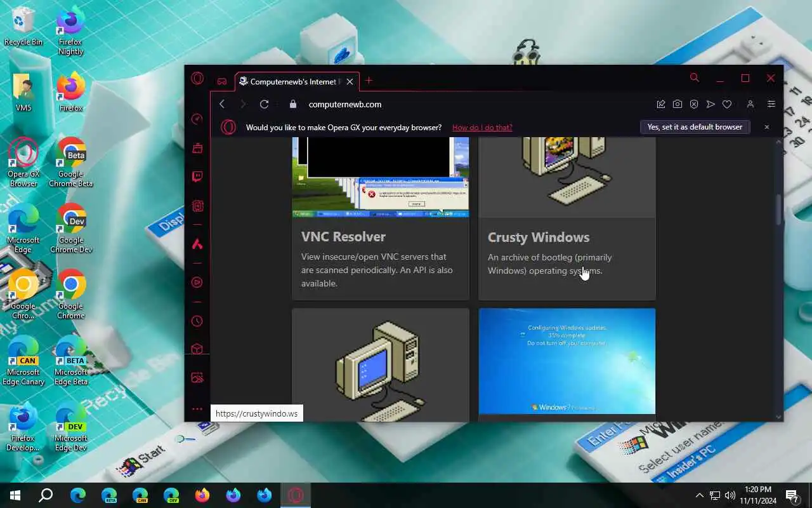Dismiss the default browser prompt bar

766,127
